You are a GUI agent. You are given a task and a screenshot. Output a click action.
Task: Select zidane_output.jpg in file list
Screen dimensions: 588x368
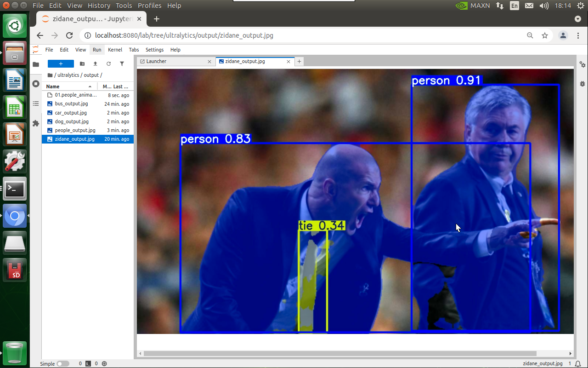pos(88,139)
